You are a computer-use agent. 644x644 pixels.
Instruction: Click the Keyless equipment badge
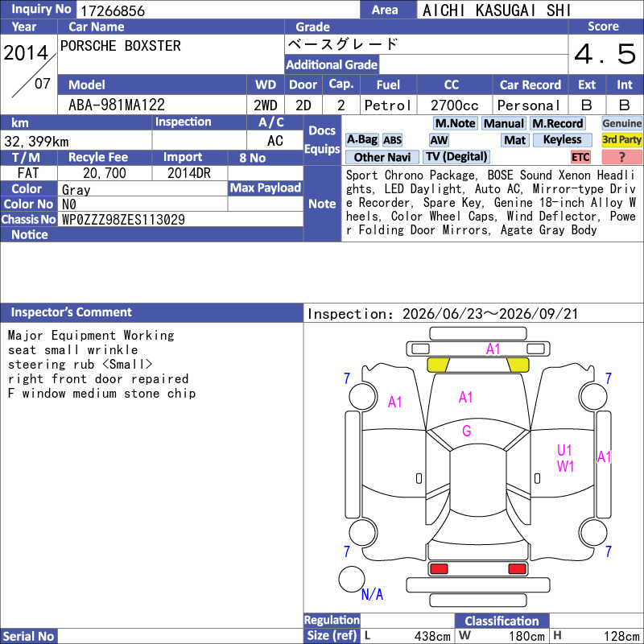coord(562,140)
